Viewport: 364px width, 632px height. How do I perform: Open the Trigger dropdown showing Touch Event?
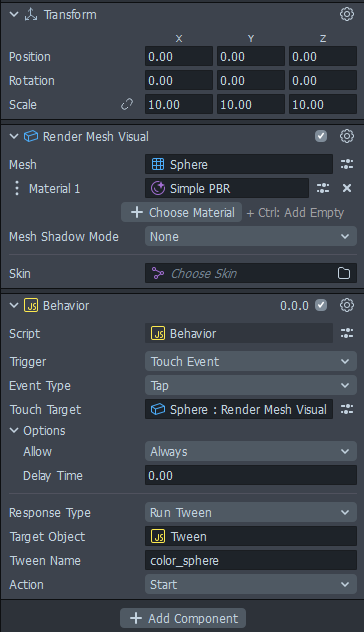pos(251,361)
